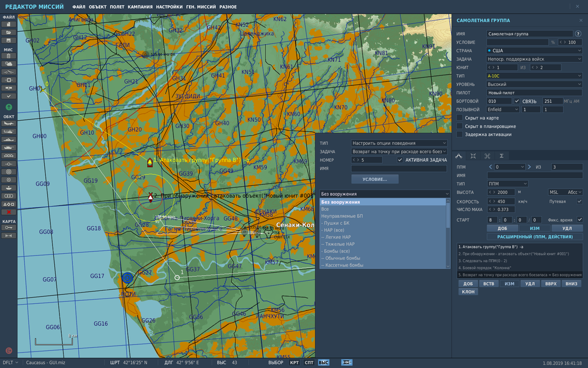This screenshot has width=588, height=368.
Task: Click the new mission file icon
Action: tap(9, 24)
